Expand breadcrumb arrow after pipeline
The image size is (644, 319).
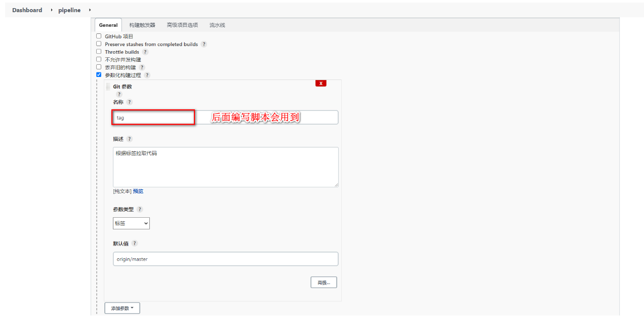coord(90,10)
